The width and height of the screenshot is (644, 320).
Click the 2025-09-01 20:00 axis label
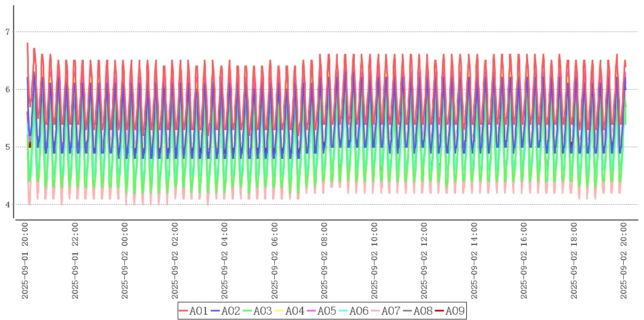[x=25, y=261]
